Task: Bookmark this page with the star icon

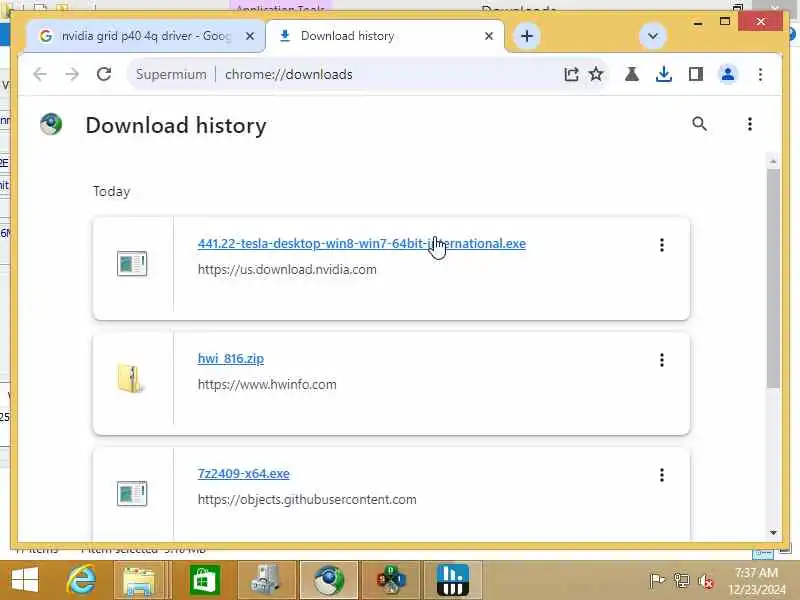Action: [596, 74]
